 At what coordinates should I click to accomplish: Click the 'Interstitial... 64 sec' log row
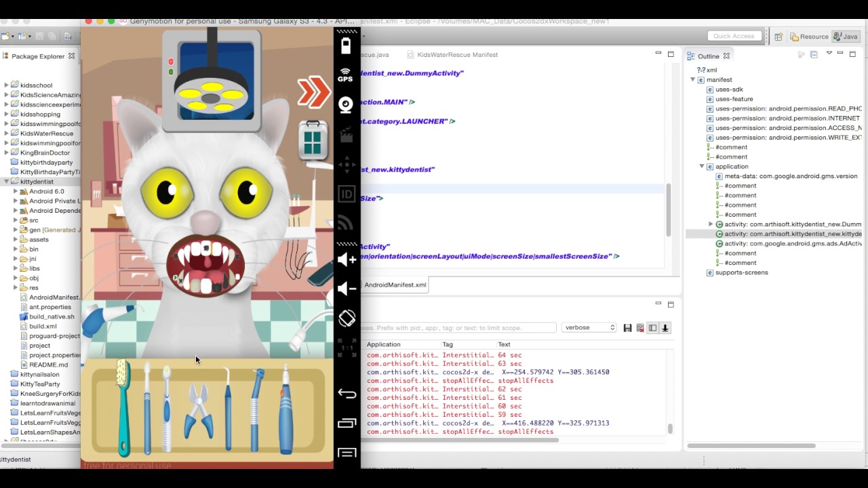coord(515,355)
